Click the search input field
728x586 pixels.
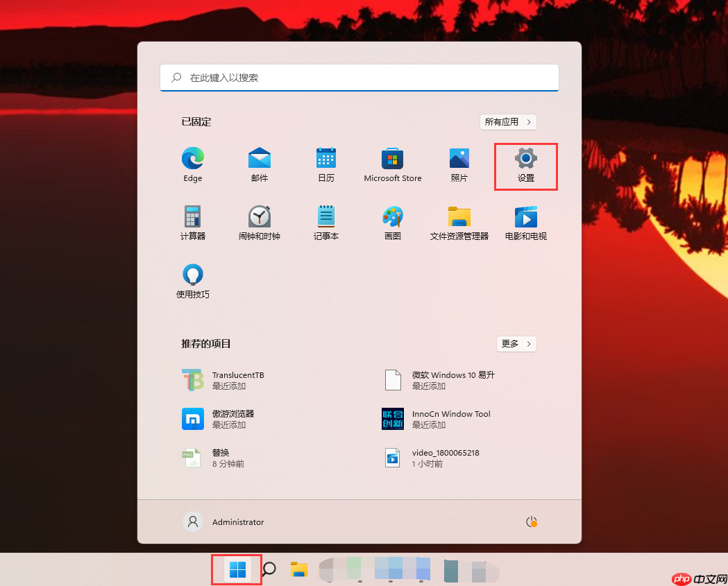[359, 78]
